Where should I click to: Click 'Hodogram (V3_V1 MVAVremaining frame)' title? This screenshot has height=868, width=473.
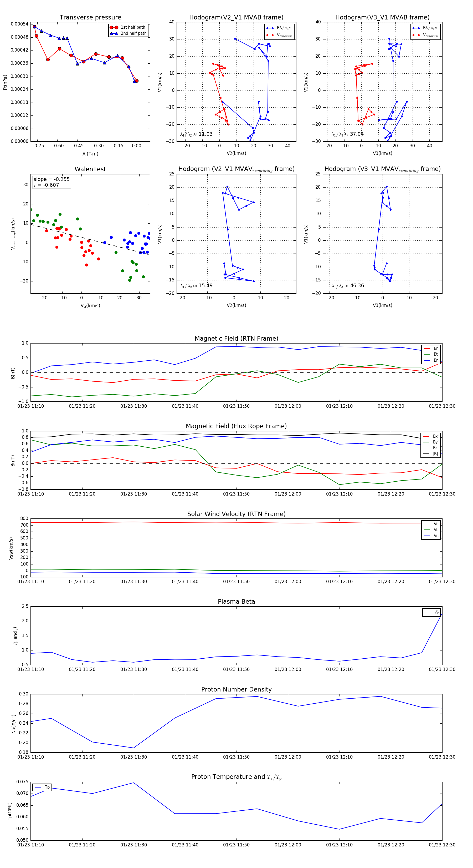click(x=382, y=169)
